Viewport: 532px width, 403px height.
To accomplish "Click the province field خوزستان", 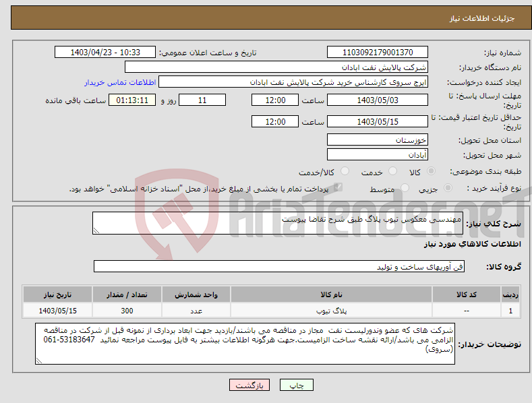I will coord(378,139).
